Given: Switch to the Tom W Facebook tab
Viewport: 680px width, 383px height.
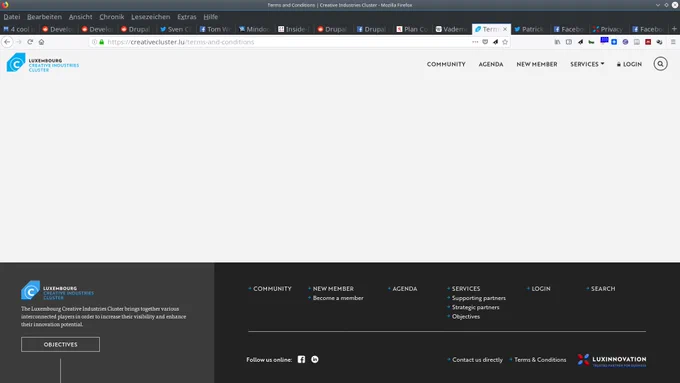Looking at the screenshot, I should (215, 29).
